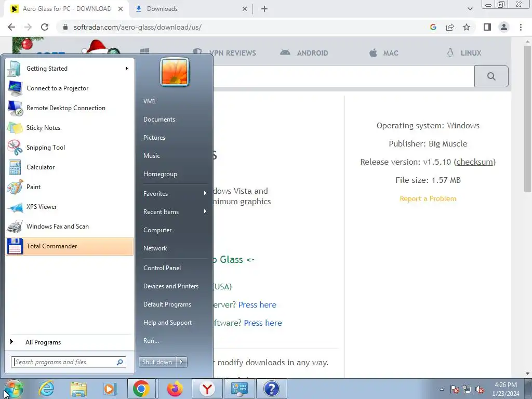Show hidden tray icons arrow
Image resolution: width=532 pixels, height=399 pixels.
click(442, 389)
